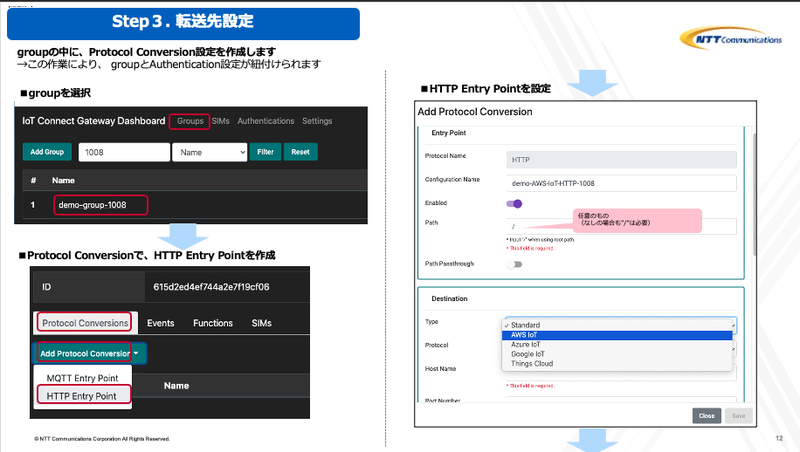
Task: Click the Protocol Name field showing HTTP
Action: coord(621,160)
